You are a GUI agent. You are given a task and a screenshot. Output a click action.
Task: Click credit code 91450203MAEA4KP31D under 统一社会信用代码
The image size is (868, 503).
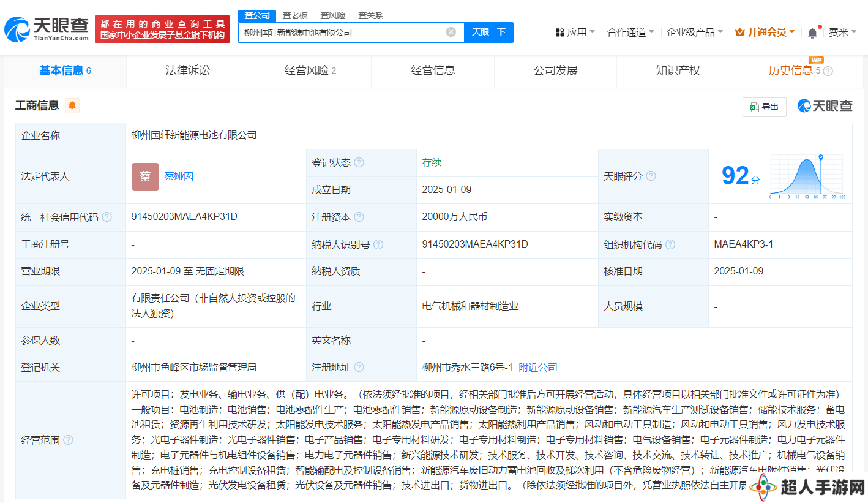[184, 217]
